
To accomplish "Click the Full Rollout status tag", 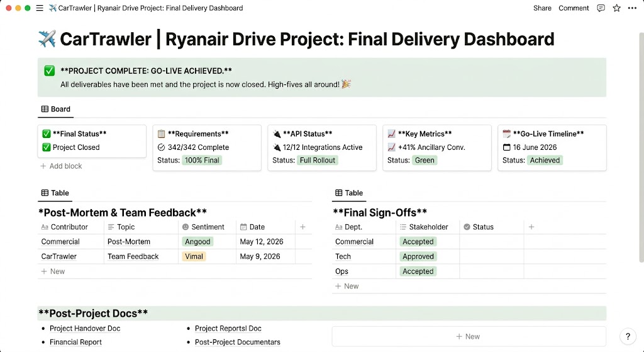I will (317, 161).
